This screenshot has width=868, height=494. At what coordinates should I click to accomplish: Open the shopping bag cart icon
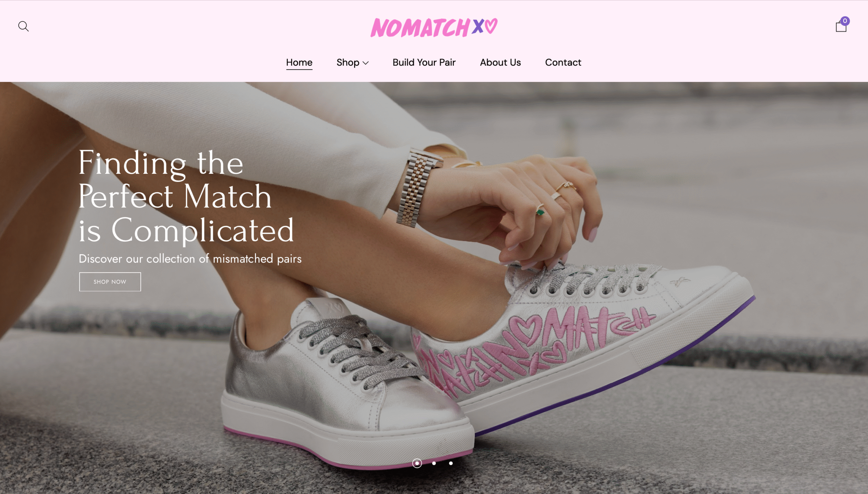click(x=841, y=26)
